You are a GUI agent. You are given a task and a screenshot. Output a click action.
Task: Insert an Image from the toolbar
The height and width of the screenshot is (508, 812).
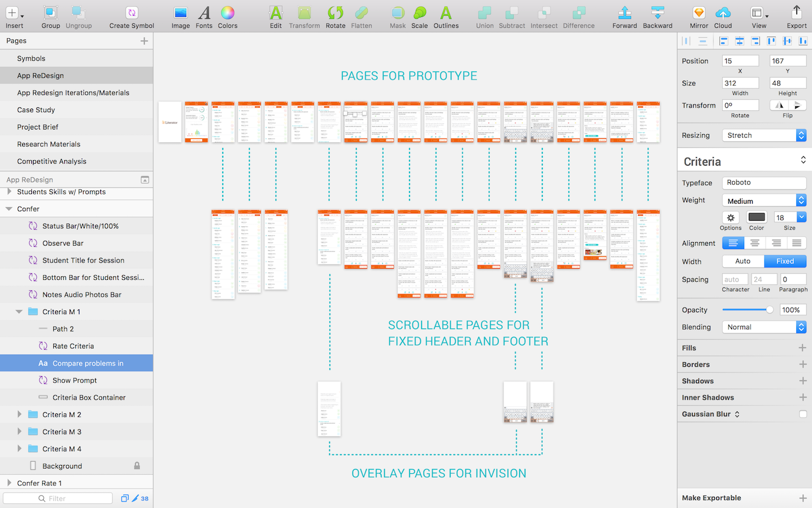click(x=180, y=13)
